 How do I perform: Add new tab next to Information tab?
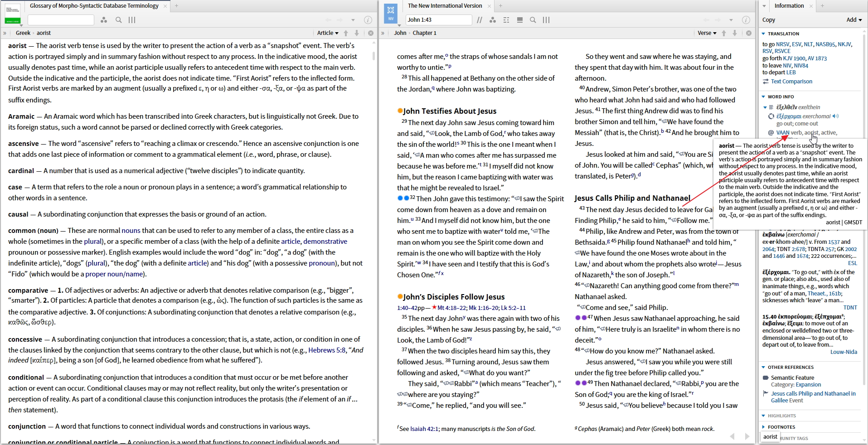822,6
